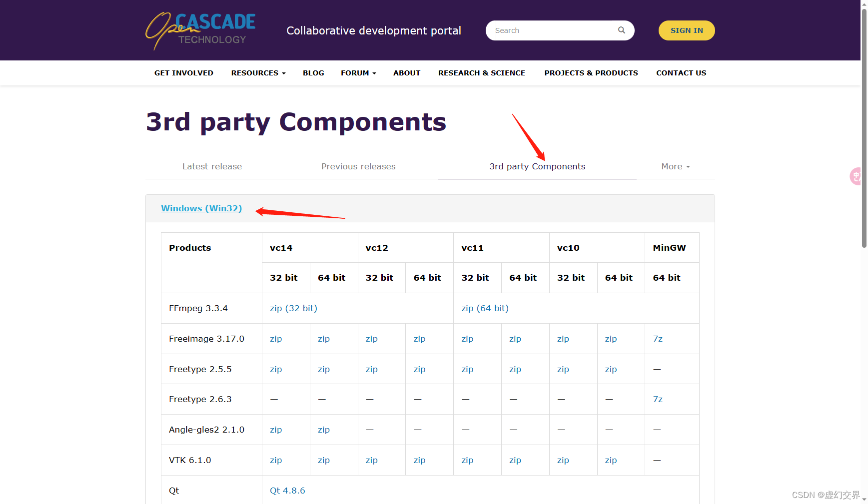This screenshot has width=868, height=504.
Task: Click the SIGN IN button
Action: point(686,30)
